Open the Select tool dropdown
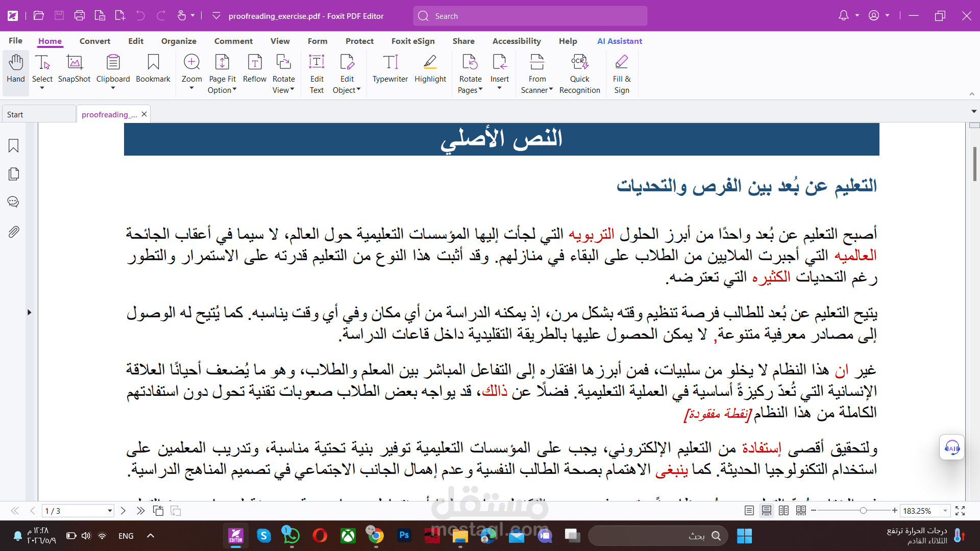This screenshot has width=980, height=551. tap(42, 88)
